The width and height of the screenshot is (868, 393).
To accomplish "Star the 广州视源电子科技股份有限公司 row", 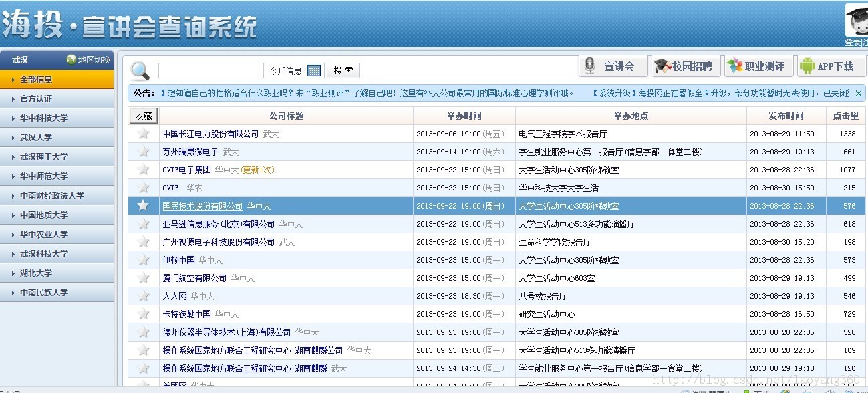I will point(143,241).
